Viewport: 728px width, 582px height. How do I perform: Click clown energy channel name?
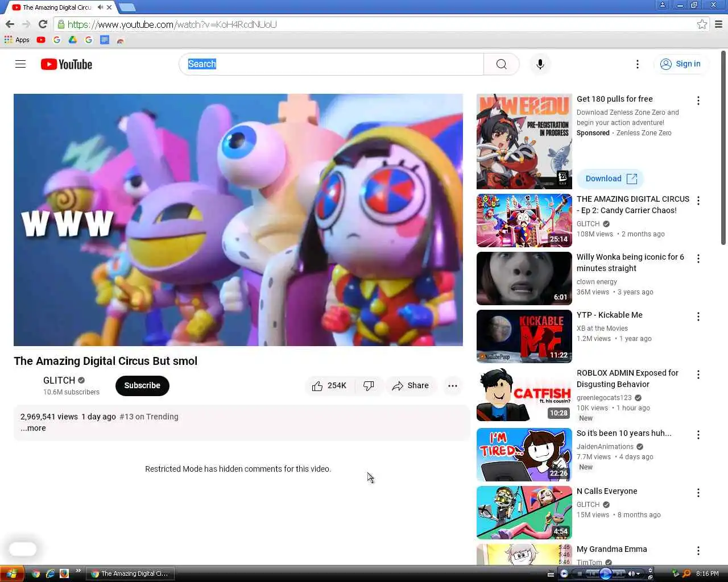pyautogui.click(x=597, y=282)
